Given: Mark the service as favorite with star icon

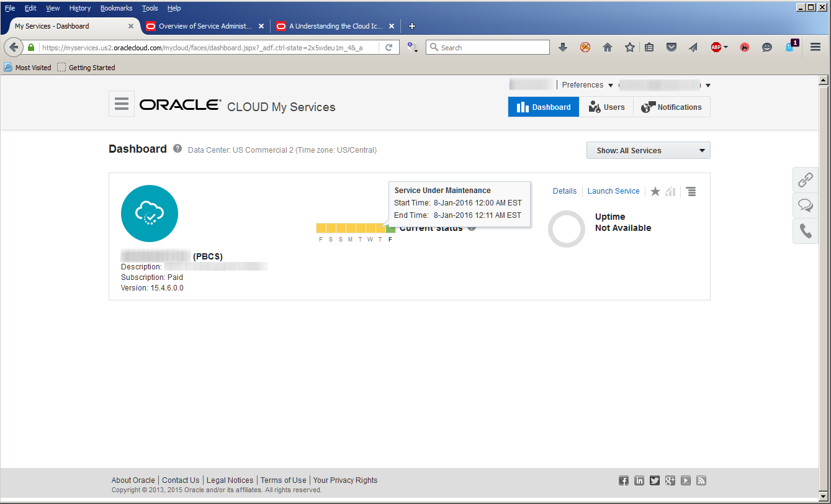Looking at the screenshot, I should pos(655,191).
